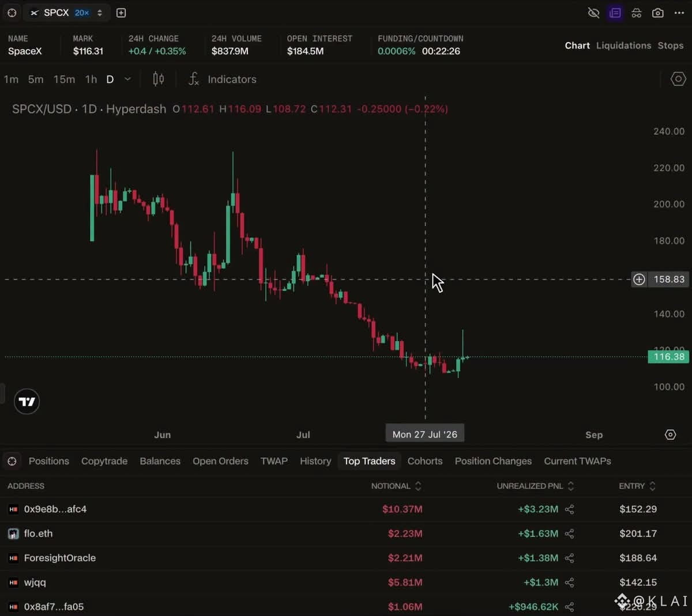
Task: Open the Balances tab
Action: coord(160,461)
